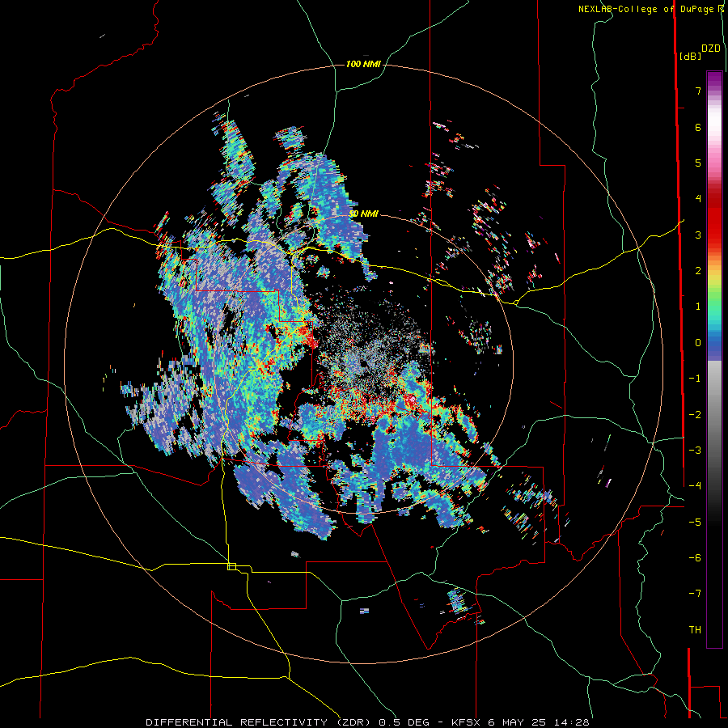Click the -6 value on the scale
Screen dimensions: 728x728
click(695, 558)
